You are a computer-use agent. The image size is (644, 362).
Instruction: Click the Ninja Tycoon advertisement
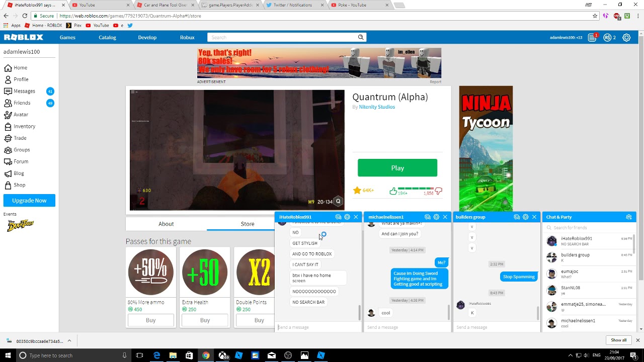click(486, 149)
